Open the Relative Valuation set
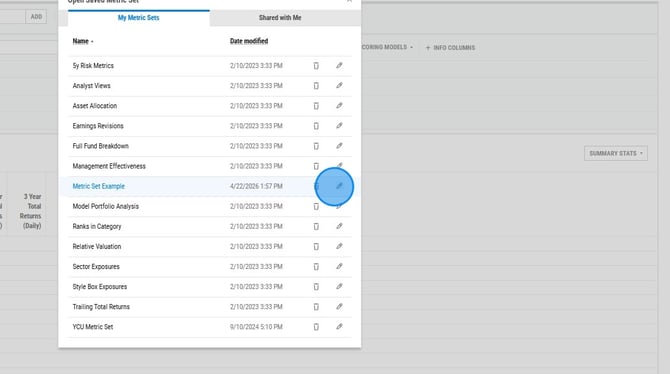The height and width of the screenshot is (374, 670). (97, 247)
